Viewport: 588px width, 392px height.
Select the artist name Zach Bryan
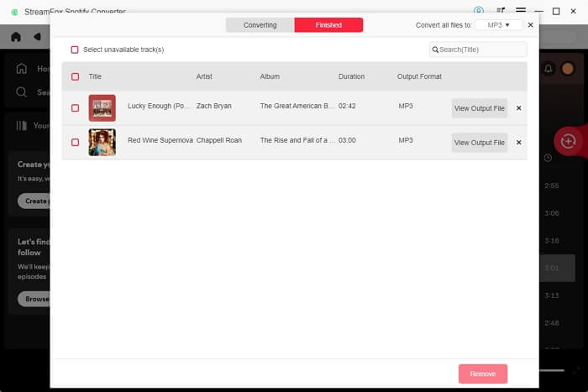[x=213, y=106]
